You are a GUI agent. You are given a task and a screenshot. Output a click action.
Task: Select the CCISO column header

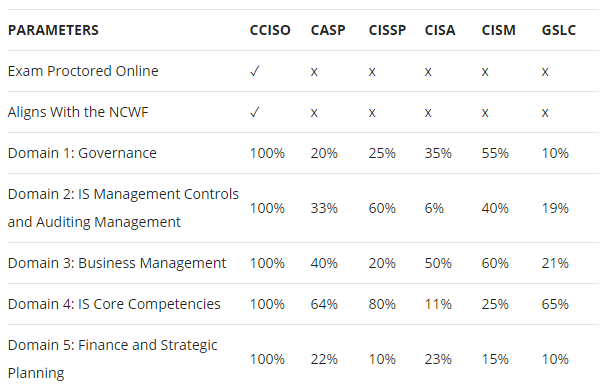(270, 30)
